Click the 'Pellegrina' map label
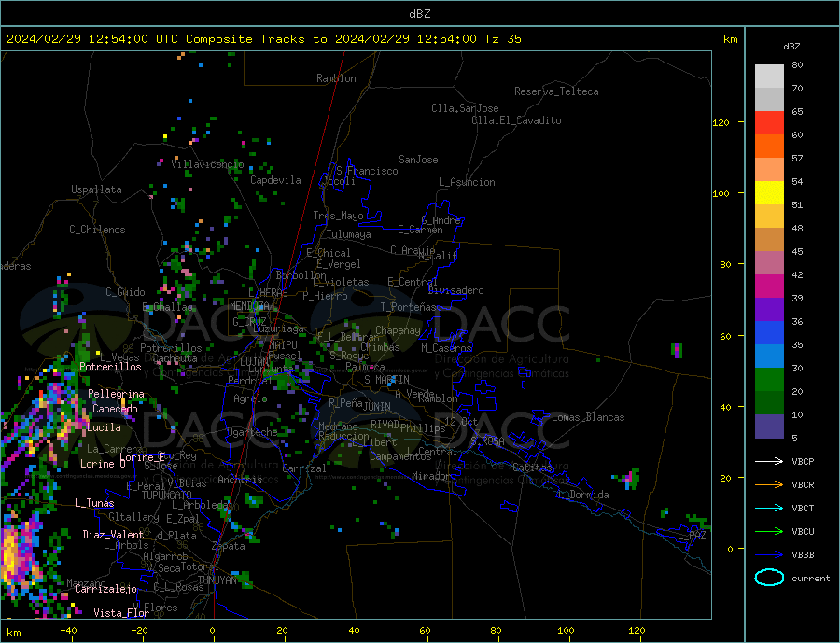 [117, 395]
